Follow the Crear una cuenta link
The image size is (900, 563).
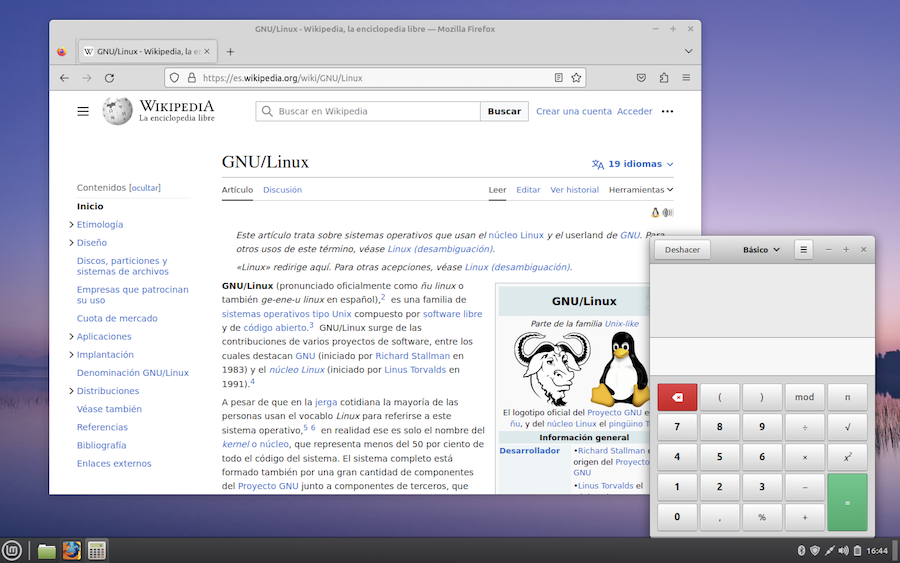[x=573, y=112]
